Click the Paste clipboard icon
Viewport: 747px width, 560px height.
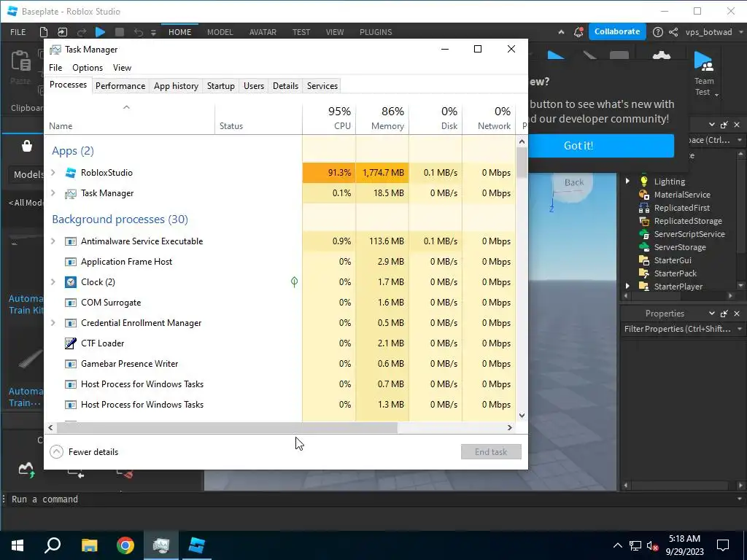click(20, 61)
